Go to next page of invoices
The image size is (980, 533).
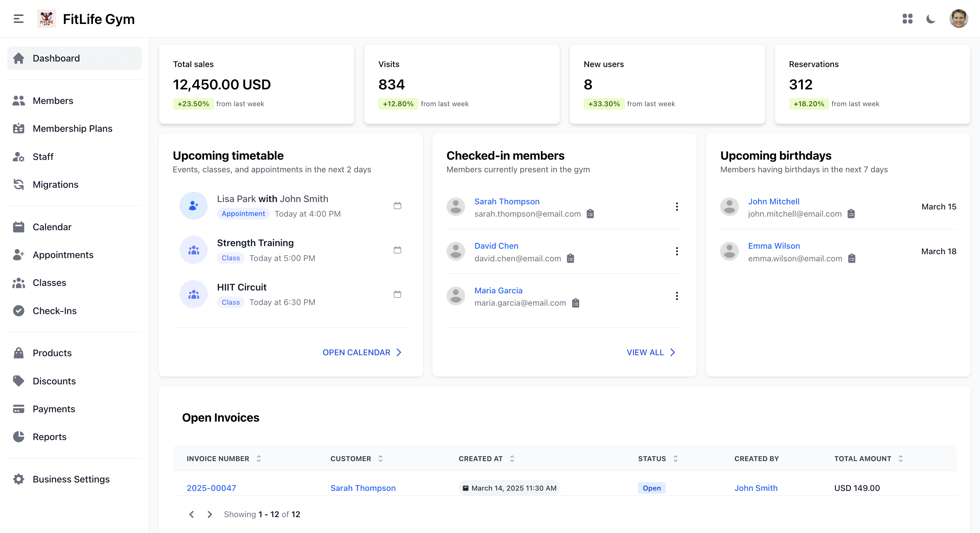pos(209,514)
